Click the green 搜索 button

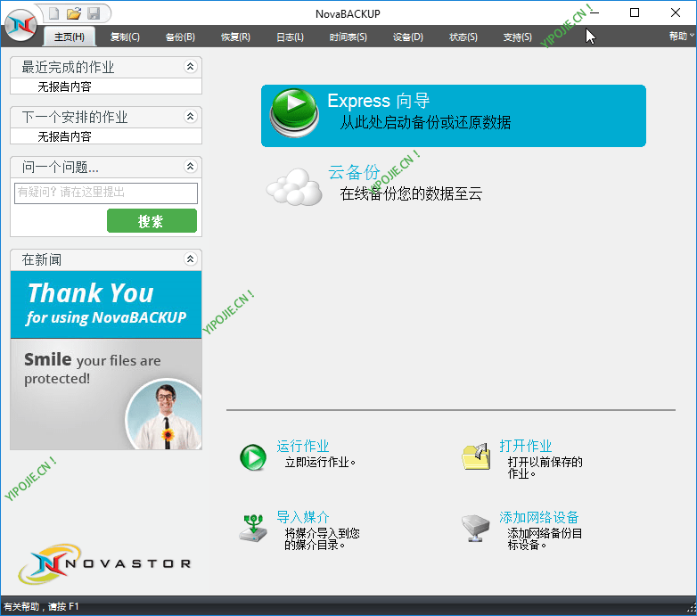point(152,221)
